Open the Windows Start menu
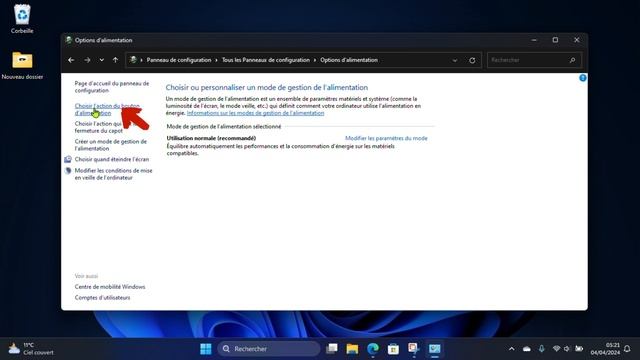 click(206, 349)
